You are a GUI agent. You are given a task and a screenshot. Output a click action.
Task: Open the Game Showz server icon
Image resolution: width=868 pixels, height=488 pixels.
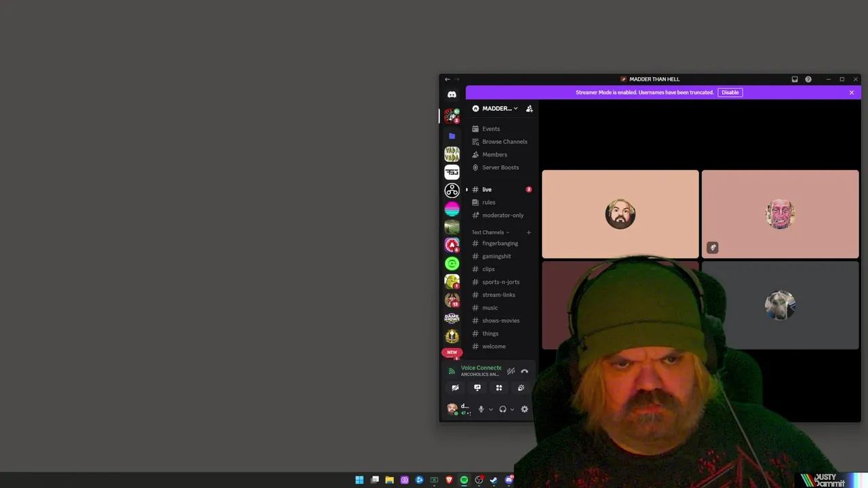452,318
